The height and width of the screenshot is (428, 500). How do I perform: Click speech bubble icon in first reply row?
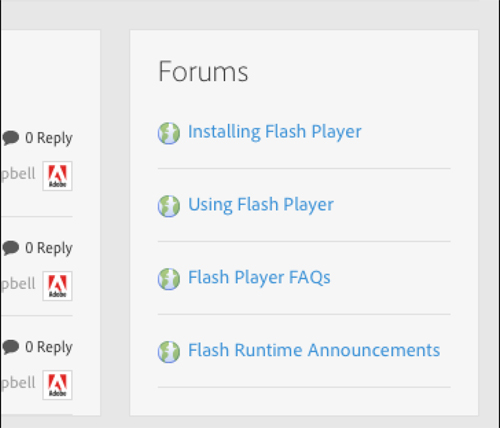coord(11,138)
